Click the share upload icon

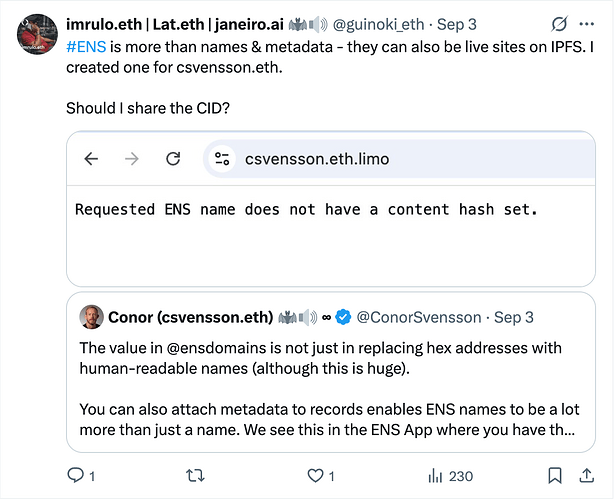(x=590, y=476)
